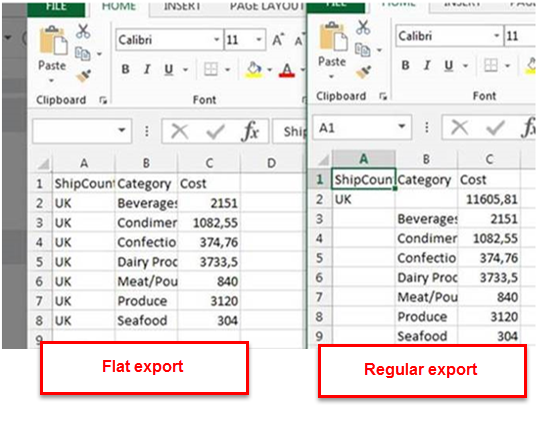This screenshot has width=540, height=422.
Task: Toggle Bold in Regular export window
Action: tap(406, 65)
